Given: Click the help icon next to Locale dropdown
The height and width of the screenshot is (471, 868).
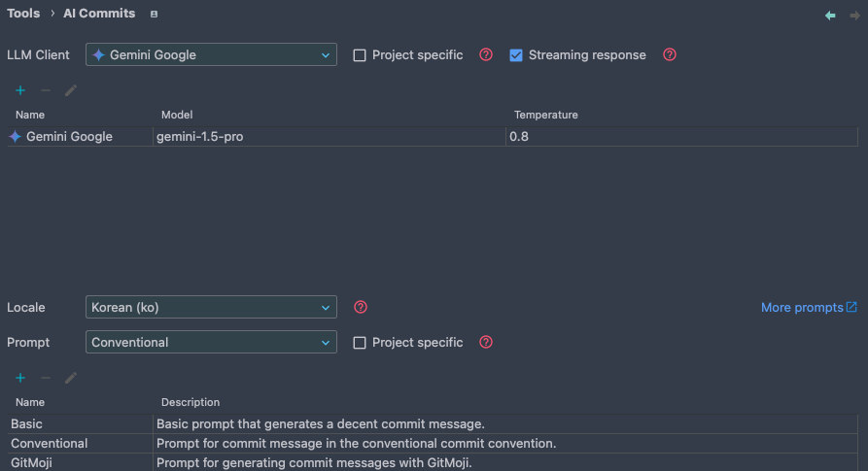Looking at the screenshot, I should click(x=361, y=308).
